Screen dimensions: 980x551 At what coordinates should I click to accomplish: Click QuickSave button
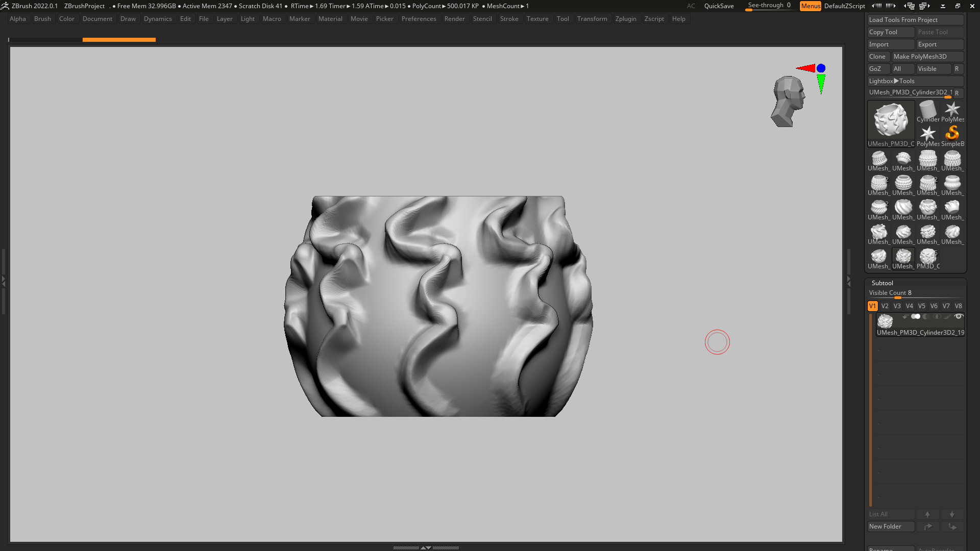[x=719, y=6]
